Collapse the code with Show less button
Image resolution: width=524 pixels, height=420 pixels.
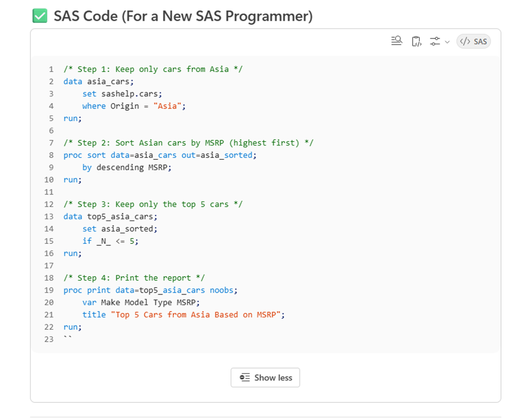pyautogui.click(x=265, y=378)
